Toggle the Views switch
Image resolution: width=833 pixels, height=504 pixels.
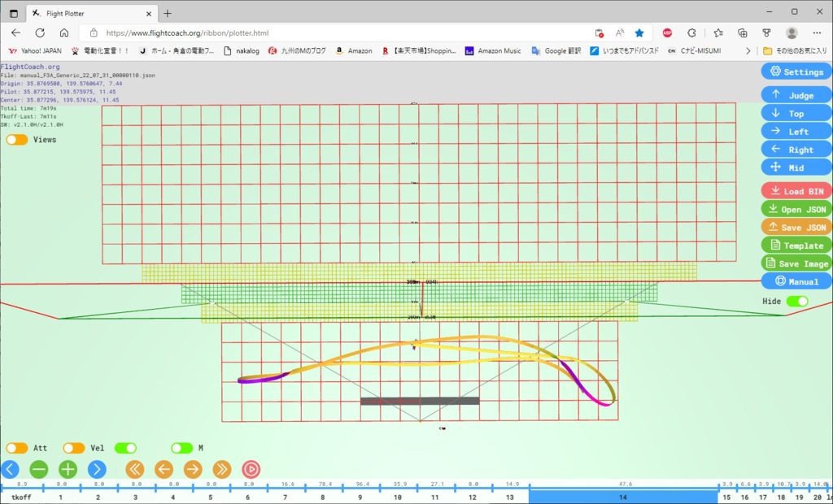17,140
